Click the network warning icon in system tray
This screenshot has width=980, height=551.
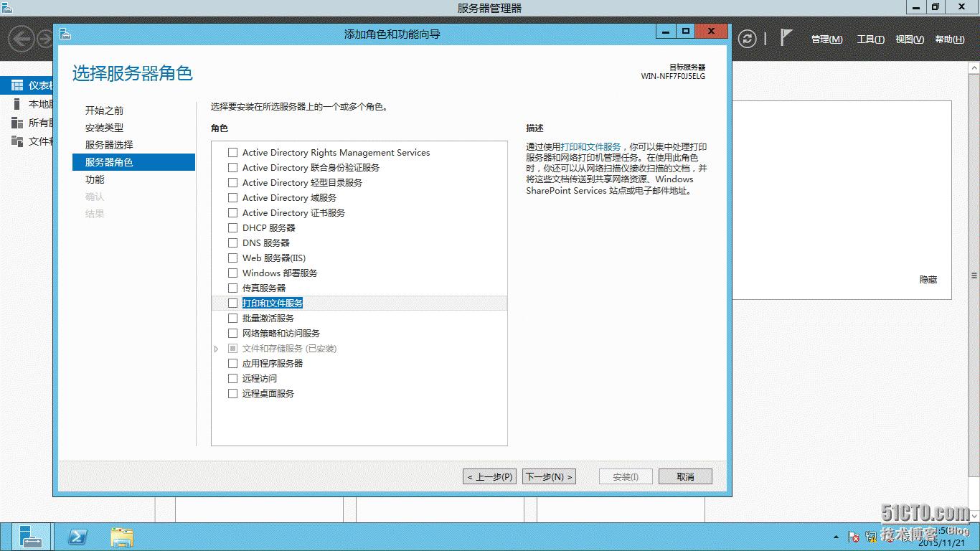coord(871,538)
